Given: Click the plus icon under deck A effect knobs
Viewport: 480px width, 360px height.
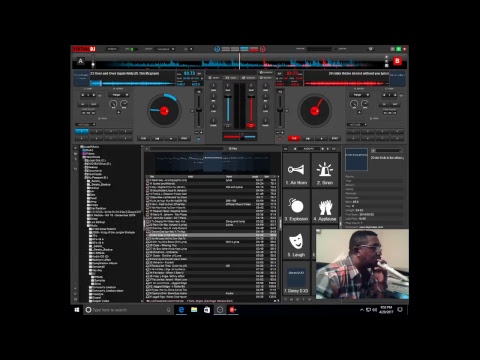Looking at the screenshot, I should coord(119,112).
